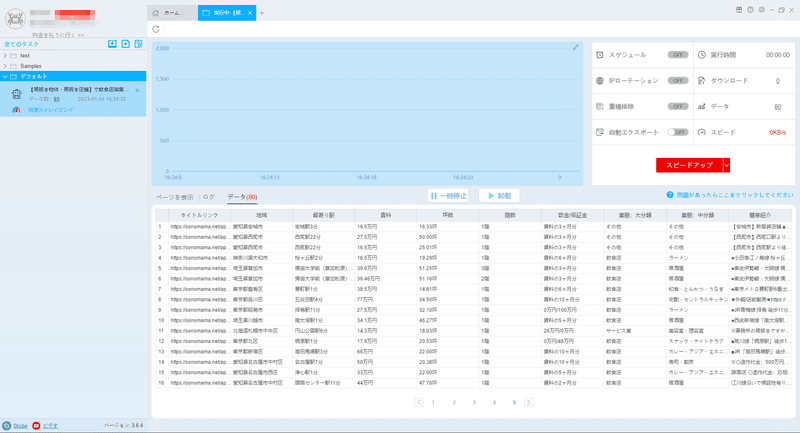
Task: Click the info circle icon in title bar
Action: tap(750, 10)
